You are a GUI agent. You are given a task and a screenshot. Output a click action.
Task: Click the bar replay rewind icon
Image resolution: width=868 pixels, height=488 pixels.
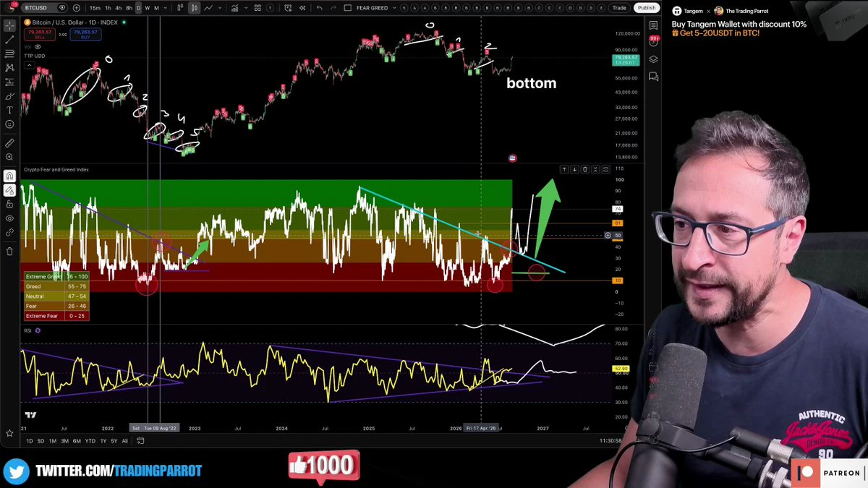302,8
